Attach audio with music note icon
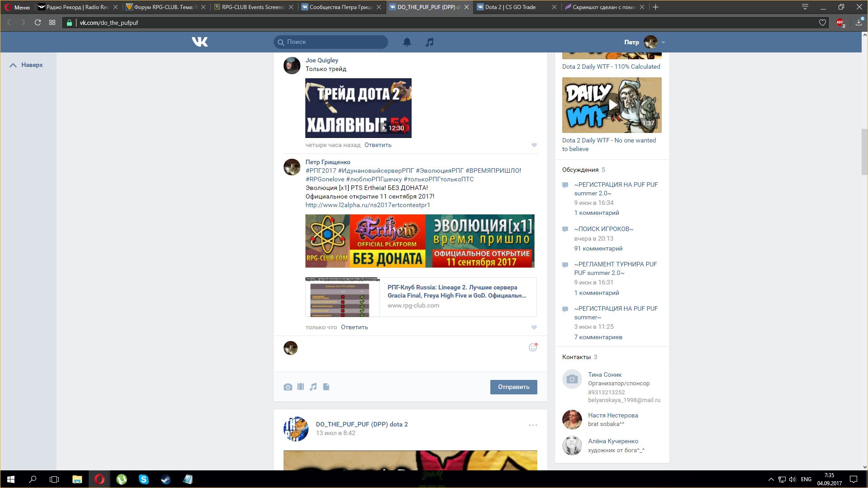 click(x=313, y=387)
